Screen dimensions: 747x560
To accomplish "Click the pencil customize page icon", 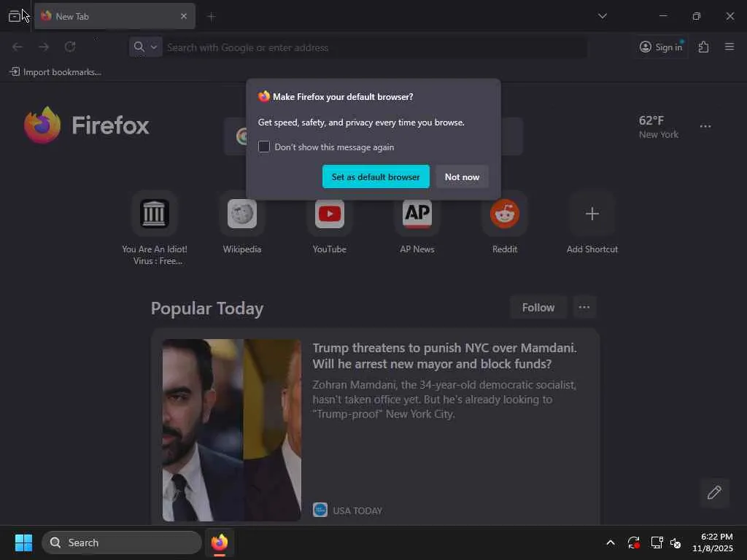I will [x=714, y=492].
